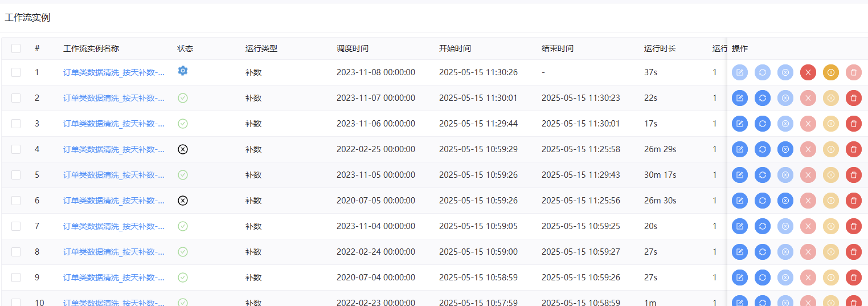This screenshot has height=306, width=868.
Task: Open the workflow instance name link in row 6
Action: click(114, 201)
